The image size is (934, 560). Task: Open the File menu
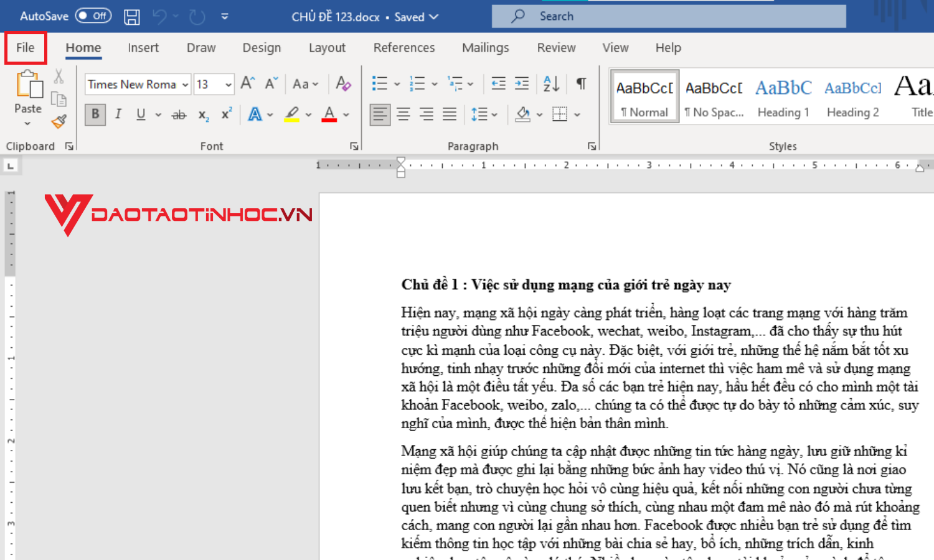click(26, 47)
